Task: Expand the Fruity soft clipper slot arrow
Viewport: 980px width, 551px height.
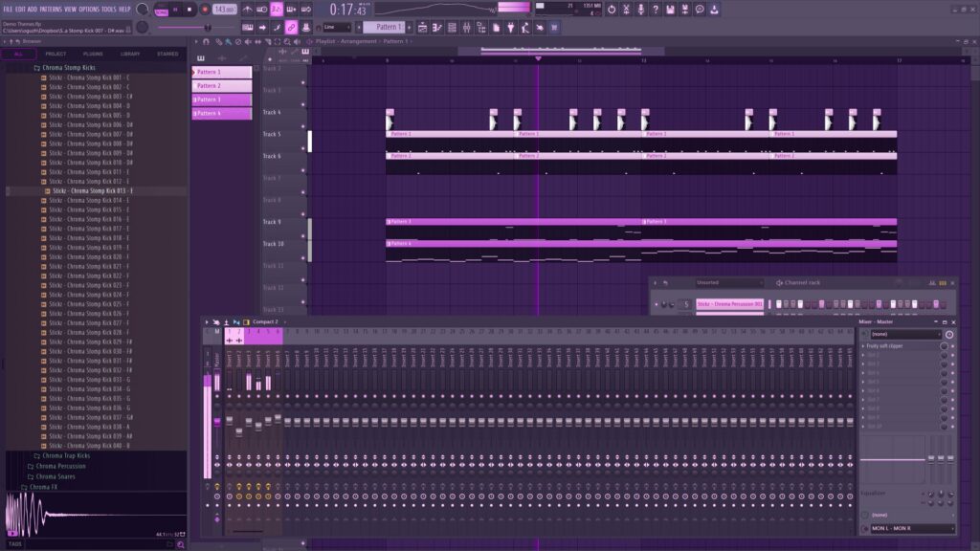Action: pyautogui.click(x=864, y=346)
